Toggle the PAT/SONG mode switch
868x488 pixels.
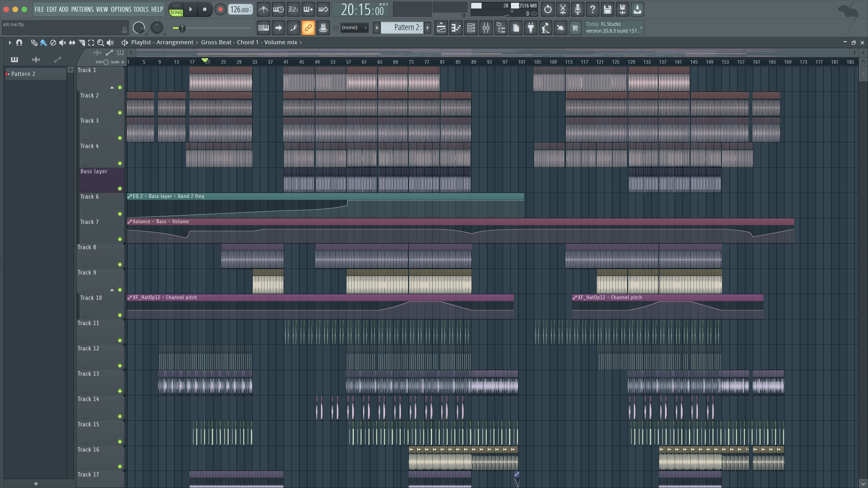(176, 9)
